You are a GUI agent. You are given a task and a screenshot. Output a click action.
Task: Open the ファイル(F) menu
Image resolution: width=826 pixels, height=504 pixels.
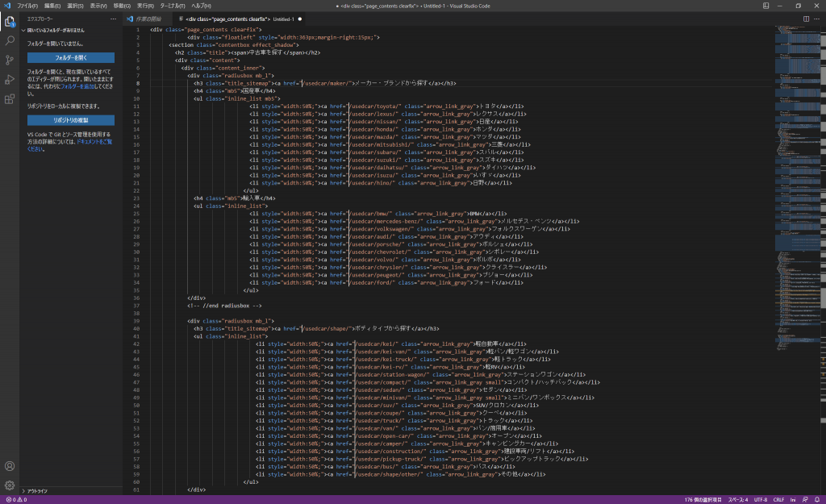[x=27, y=6]
